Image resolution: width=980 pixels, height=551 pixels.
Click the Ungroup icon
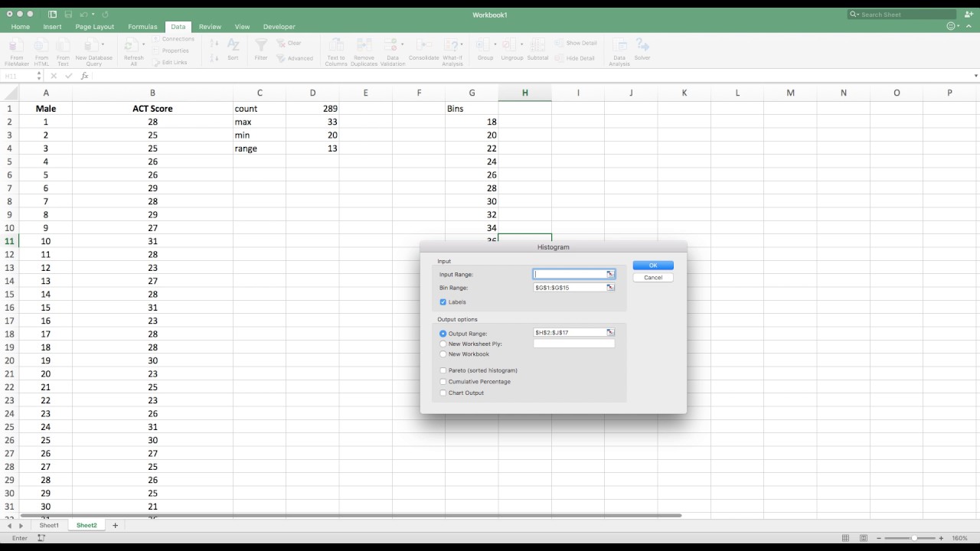coord(510,46)
